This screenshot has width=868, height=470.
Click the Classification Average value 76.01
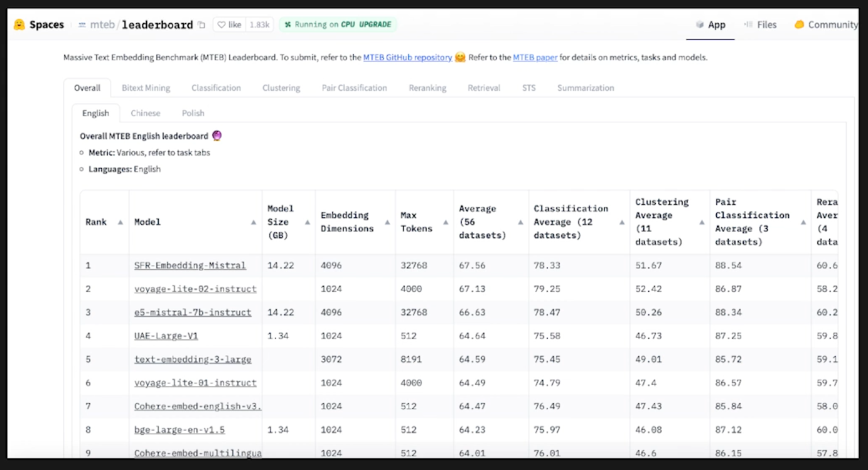(547, 453)
